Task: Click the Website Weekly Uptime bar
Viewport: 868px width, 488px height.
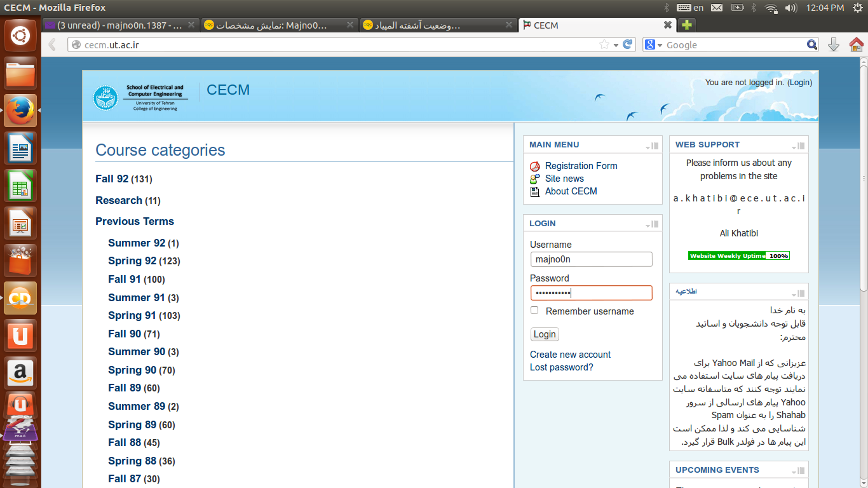Action: click(738, 256)
